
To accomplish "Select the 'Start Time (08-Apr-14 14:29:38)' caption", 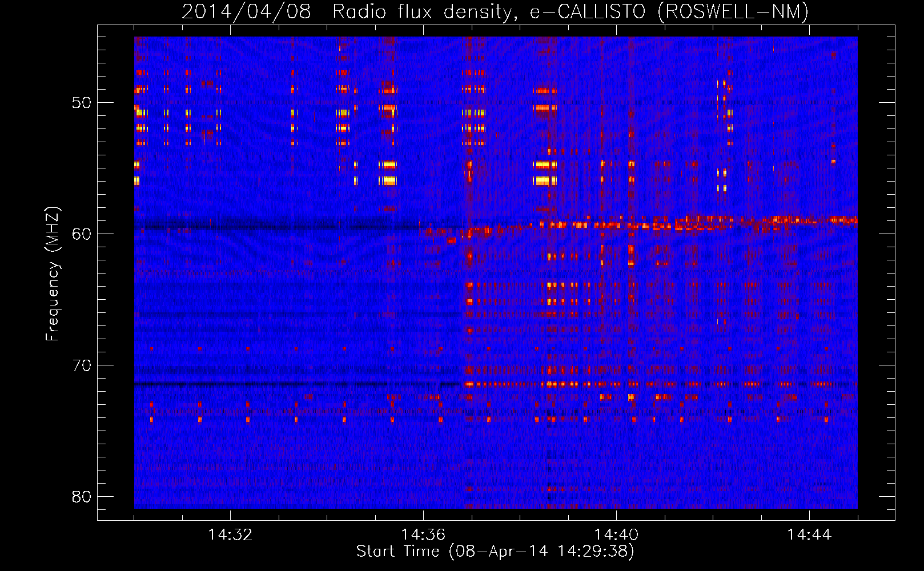I will click(x=495, y=552).
